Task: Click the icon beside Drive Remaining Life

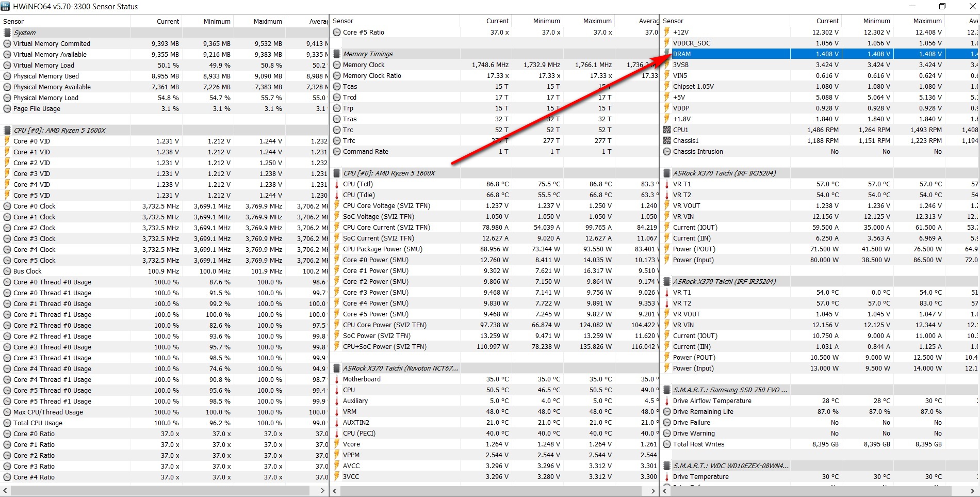Action: coord(667,412)
